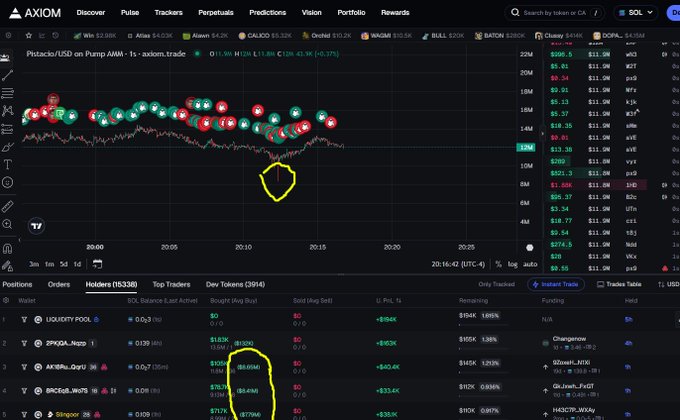This screenshot has height=420, width=680.
Task: Open the Atlas token in ticker bar
Action: 150,36
